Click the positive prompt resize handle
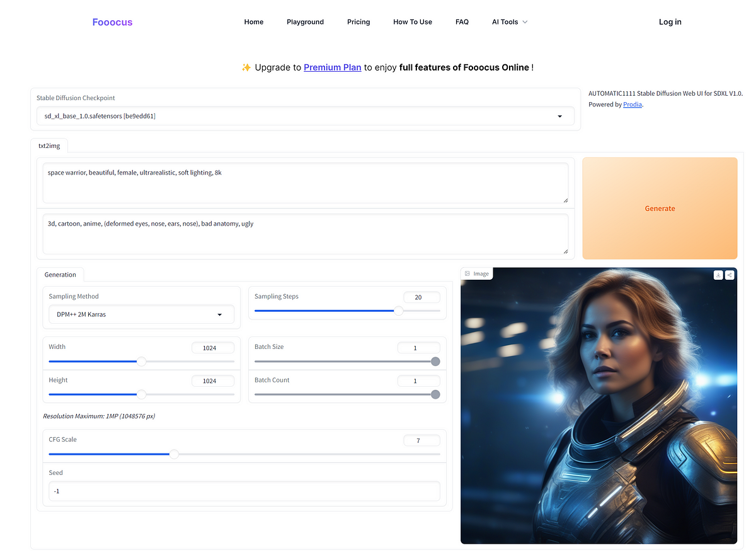The width and height of the screenshot is (756, 555). coord(565,200)
